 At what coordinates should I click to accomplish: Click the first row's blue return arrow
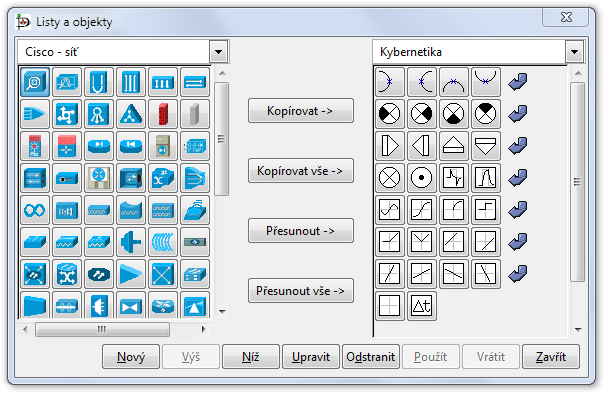click(517, 82)
